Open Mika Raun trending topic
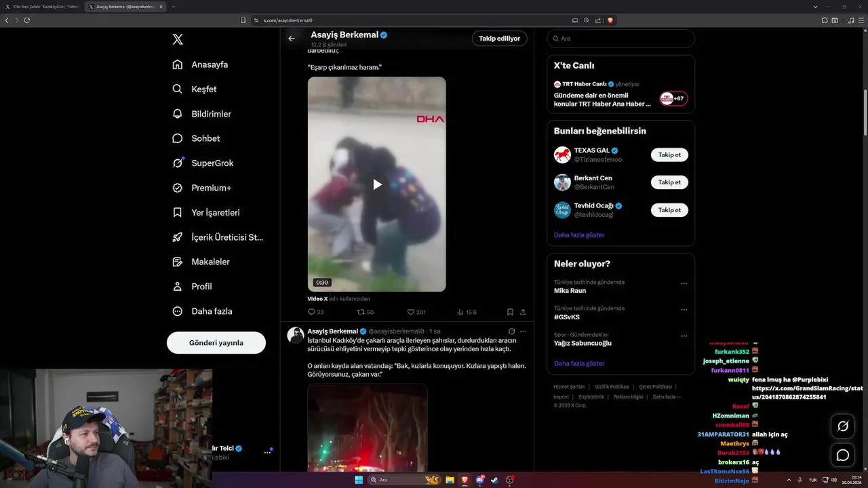 point(570,291)
